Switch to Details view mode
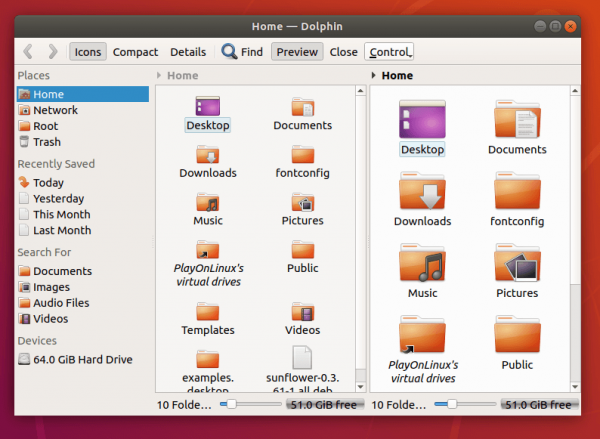The width and height of the screenshot is (600, 439). (x=188, y=52)
